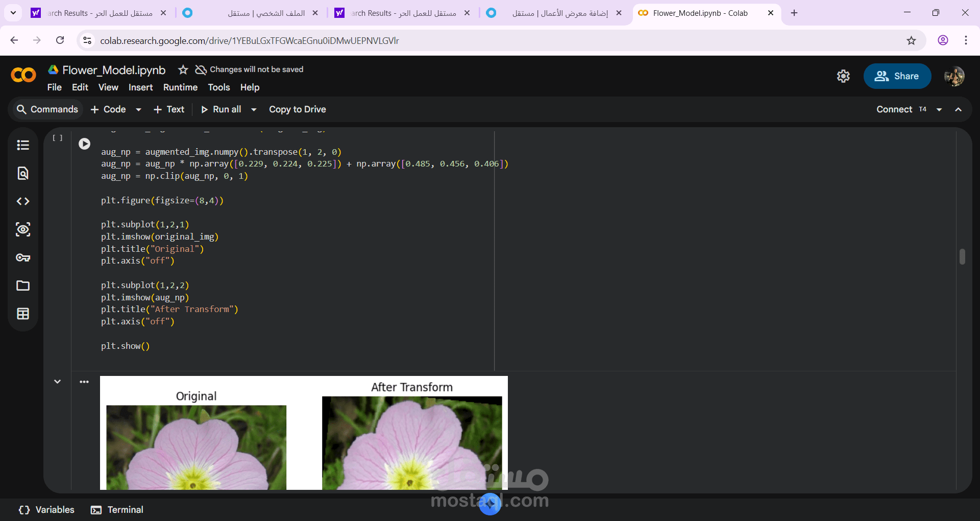Click the Share button
Screen dimensions: 980x521
coord(897,76)
